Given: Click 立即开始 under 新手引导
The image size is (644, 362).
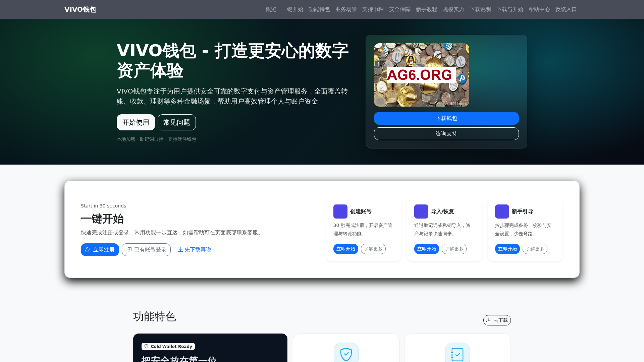Looking at the screenshot, I should [507, 249].
